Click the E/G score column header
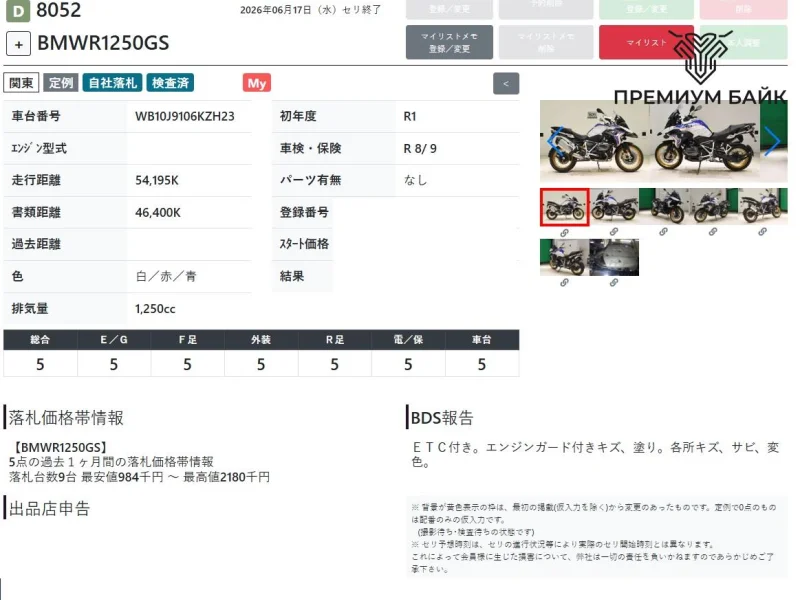 tap(114, 340)
